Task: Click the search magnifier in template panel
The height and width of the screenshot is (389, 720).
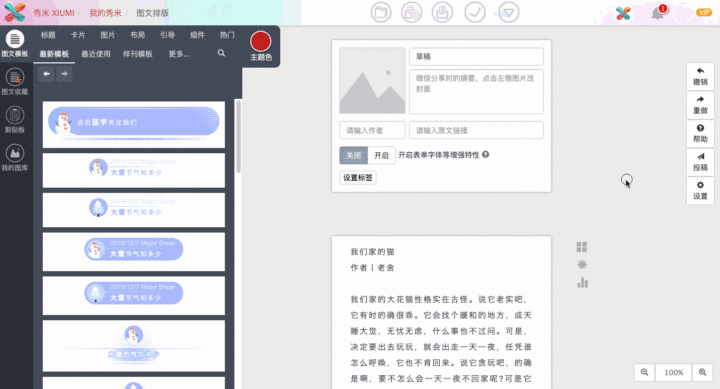Action: pyautogui.click(x=221, y=53)
